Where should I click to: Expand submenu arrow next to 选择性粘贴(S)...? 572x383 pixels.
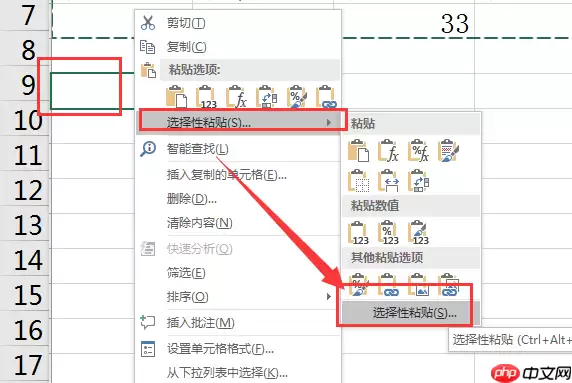click(329, 123)
